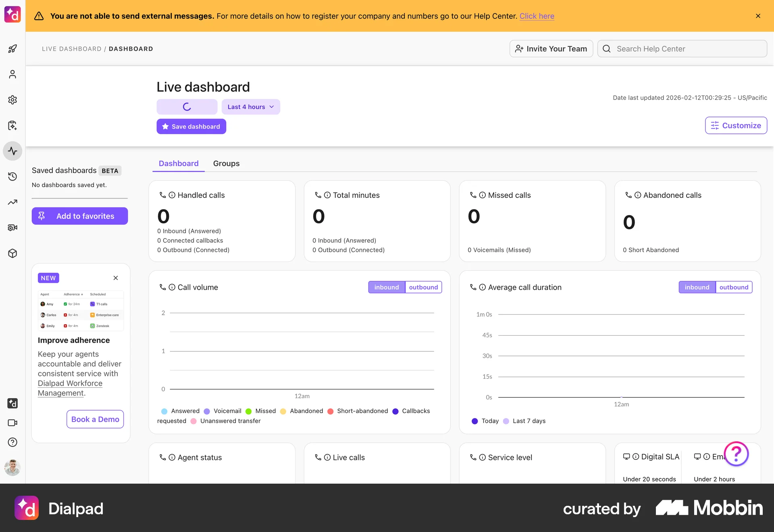Open call history via the clock icon
This screenshot has width=774, height=532.
pyautogui.click(x=12, y=177)
